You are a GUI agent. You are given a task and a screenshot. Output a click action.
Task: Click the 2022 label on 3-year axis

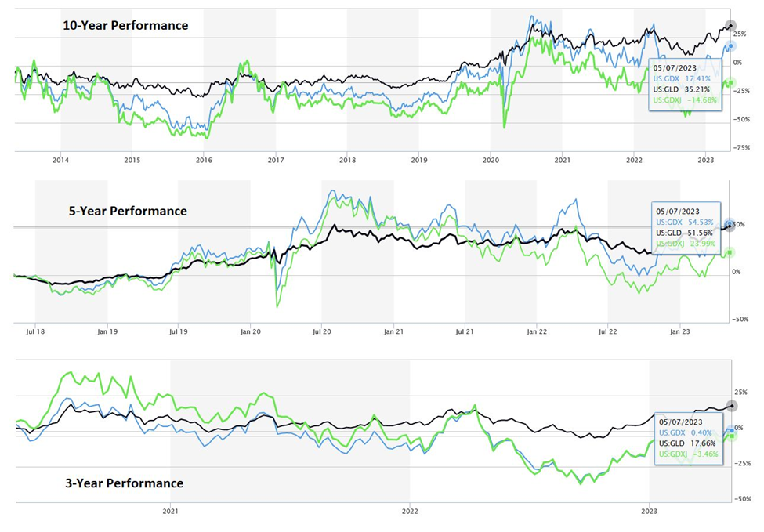coord(410,511)
